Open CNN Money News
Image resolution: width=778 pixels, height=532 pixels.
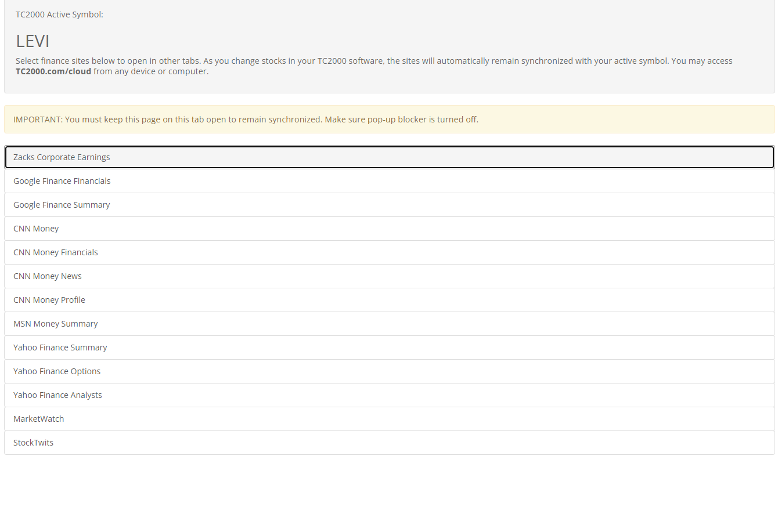[389, 276]
